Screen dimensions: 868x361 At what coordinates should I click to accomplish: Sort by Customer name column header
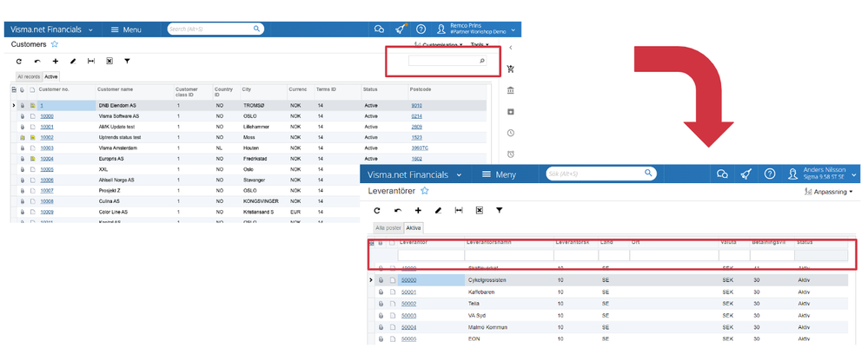[x=116, y=89]
